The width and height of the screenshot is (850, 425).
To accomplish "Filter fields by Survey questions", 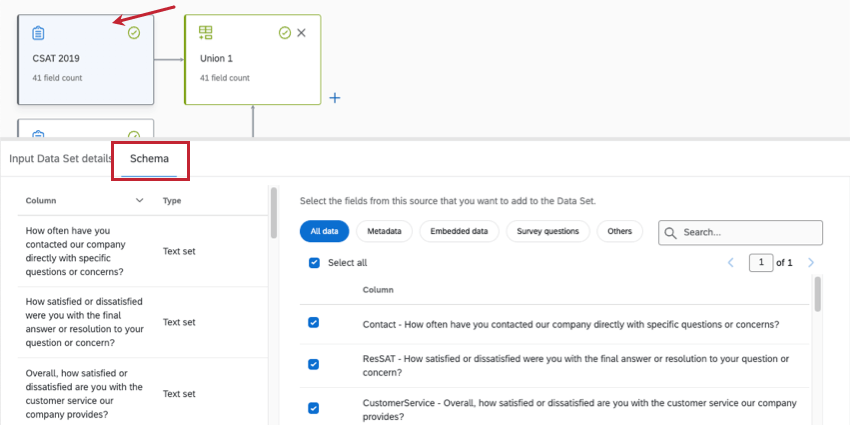I will (547, 231).
